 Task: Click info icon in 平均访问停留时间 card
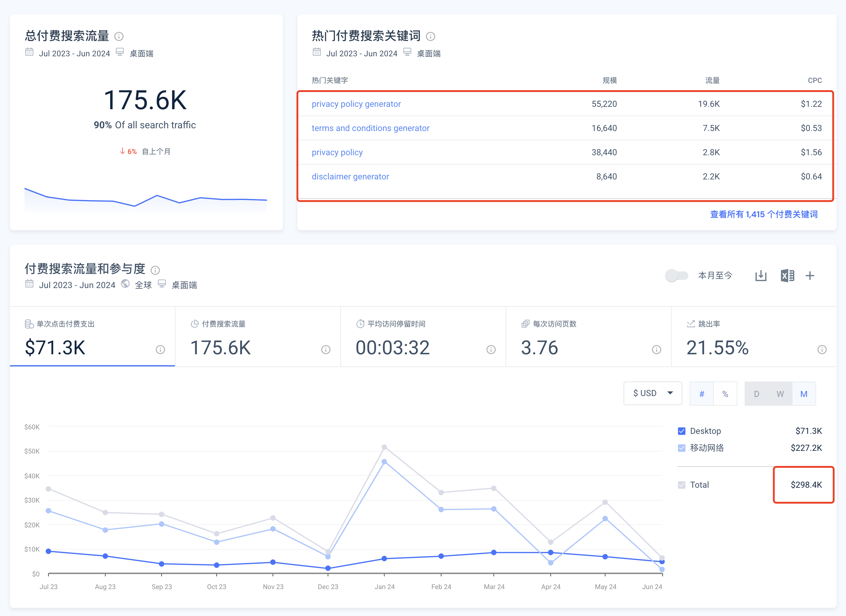pyautogui.click(x=491, y=349)
